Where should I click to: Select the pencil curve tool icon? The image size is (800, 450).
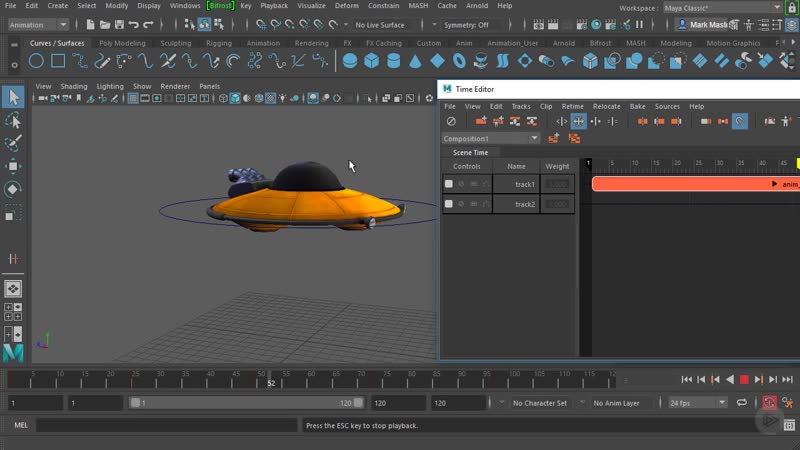coord(102,61)
